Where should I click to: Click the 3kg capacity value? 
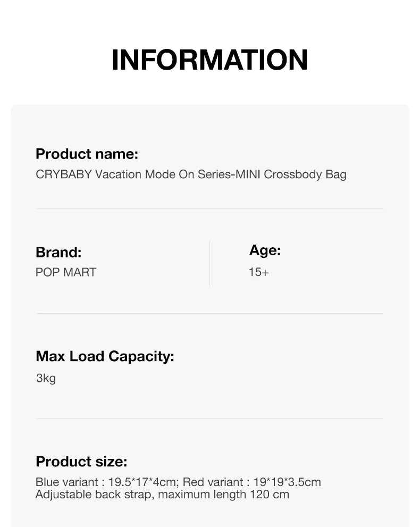tap(46, 378)
